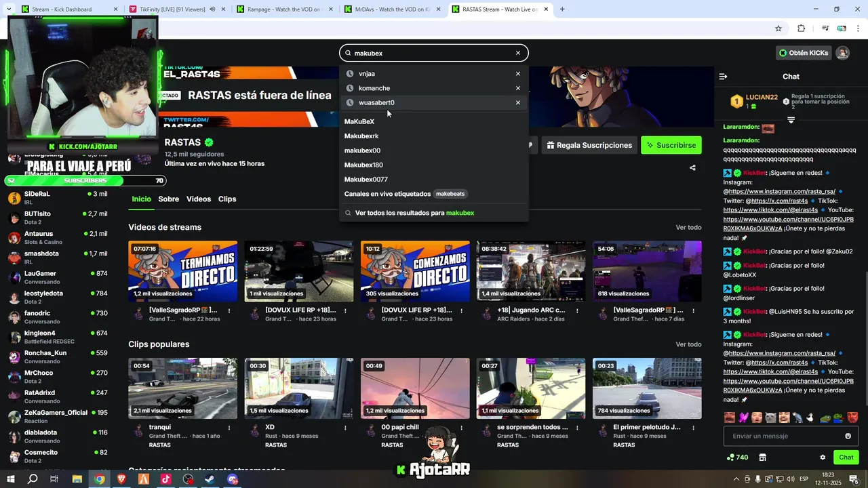Select Makubexrk search suggestion
The height and width of the screenshot is (488, 868).
(434, 136)
